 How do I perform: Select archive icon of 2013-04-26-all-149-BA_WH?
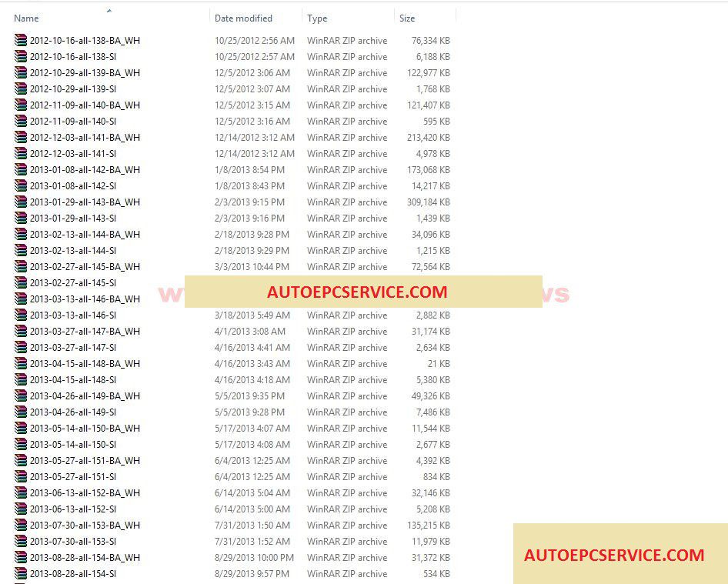pos(21,395)
